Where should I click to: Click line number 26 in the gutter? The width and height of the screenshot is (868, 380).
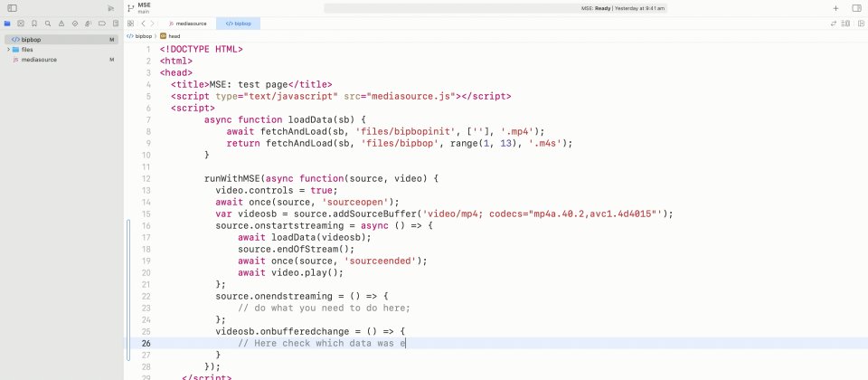[x=146, y=344]
